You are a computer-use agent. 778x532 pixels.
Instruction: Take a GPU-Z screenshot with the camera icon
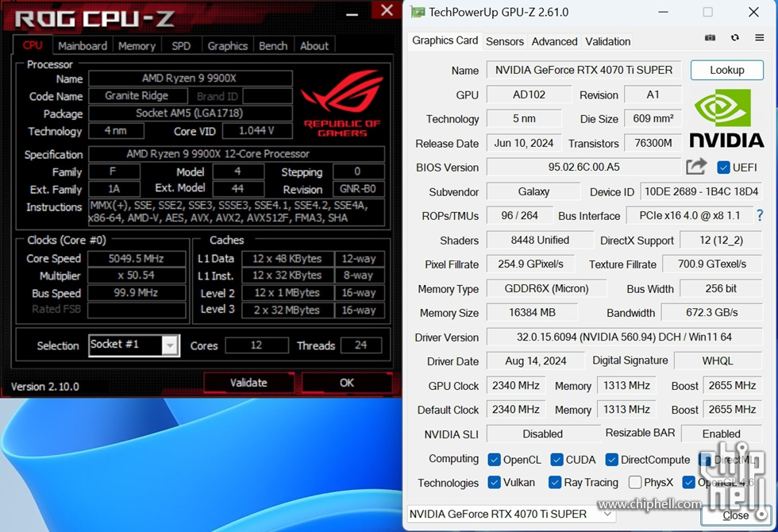(710, 38)
